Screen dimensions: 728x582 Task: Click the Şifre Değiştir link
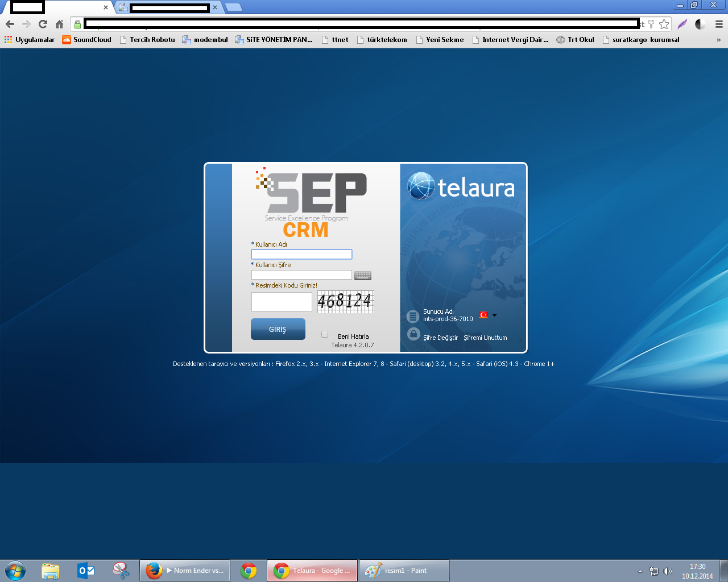[440, 338]
